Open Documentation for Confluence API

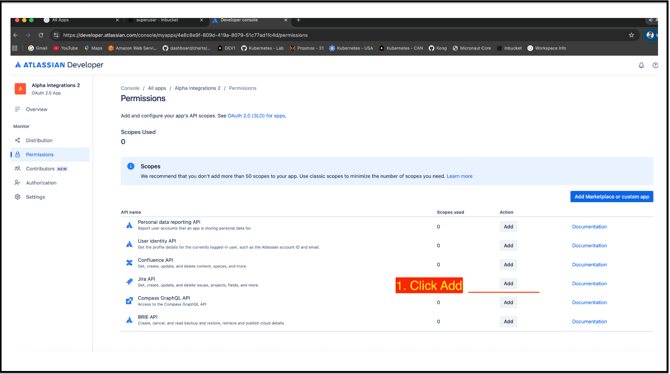[x=589, y=265]
